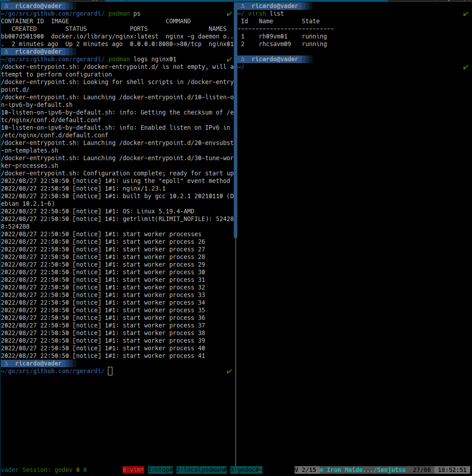Click the Tux icon above the virsh list prompt

point(243,6)
